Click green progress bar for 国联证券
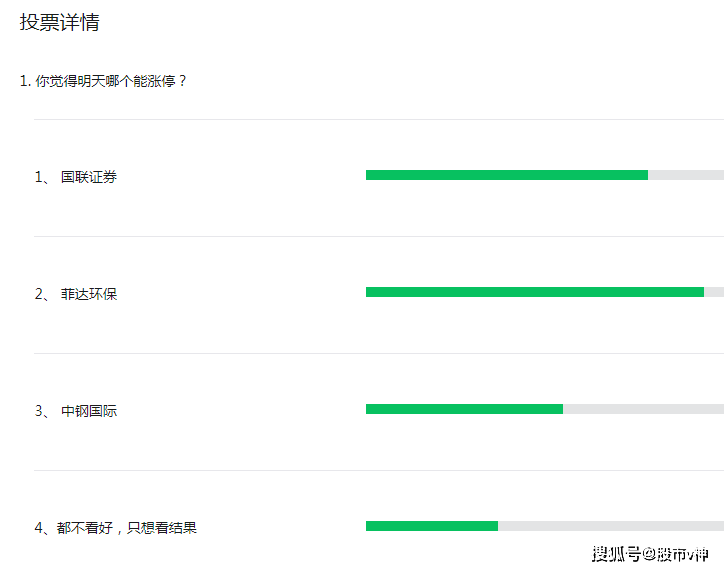 click(x=507, y=175)
